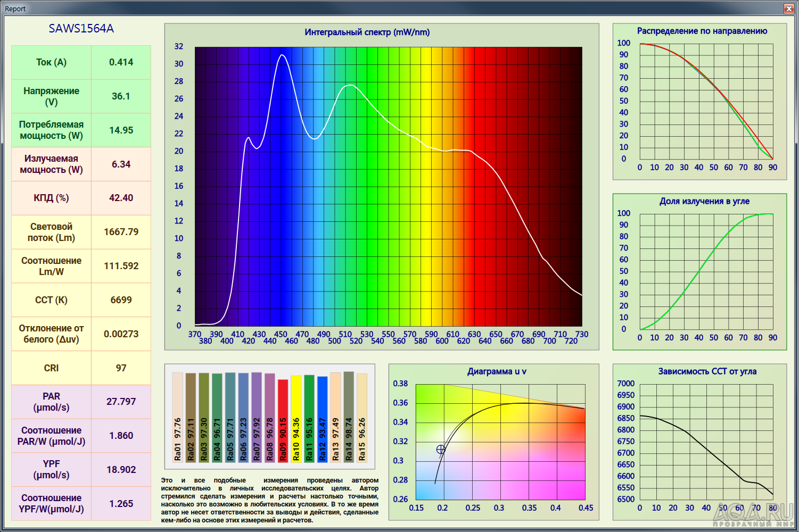Select the Δuv deviation value 0.00273

[121, 334]
